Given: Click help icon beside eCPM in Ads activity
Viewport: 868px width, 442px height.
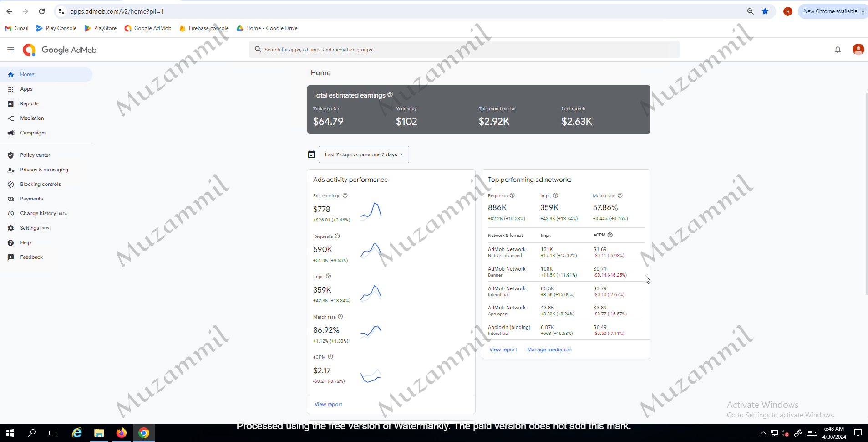Looking at the screenshot, I should pos(330,357).
